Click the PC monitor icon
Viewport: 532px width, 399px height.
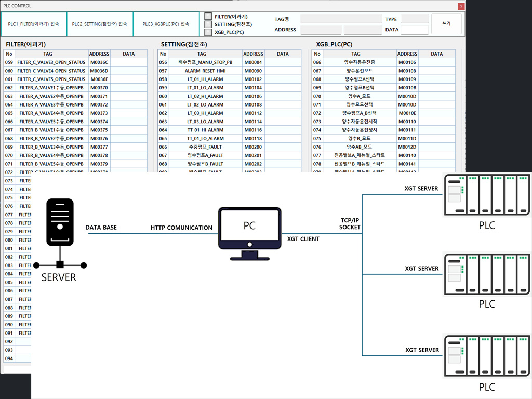pyautogui.click(x=249, y=229)
